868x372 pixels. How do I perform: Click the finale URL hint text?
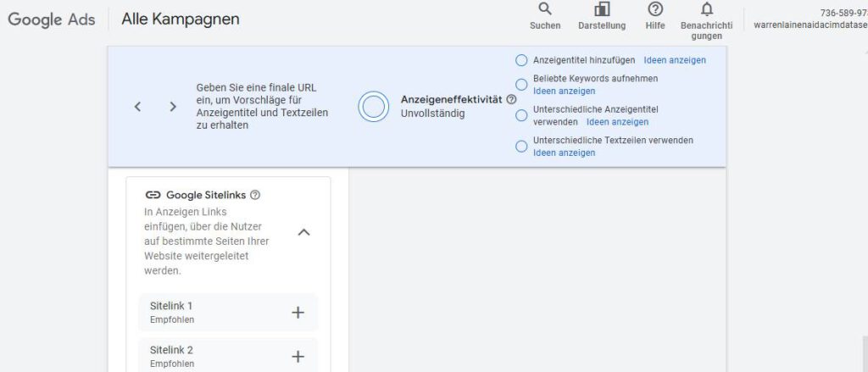pyautogui.click(x=263, y=106)
